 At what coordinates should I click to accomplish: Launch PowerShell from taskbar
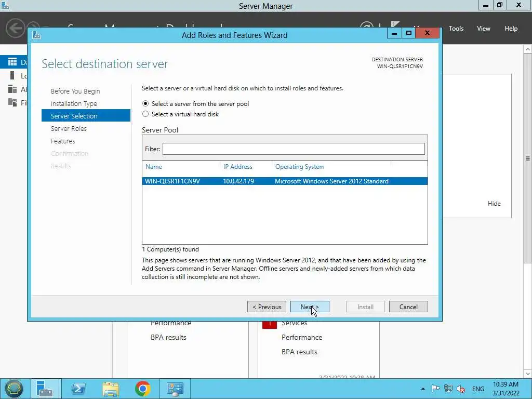pos(78,389)
